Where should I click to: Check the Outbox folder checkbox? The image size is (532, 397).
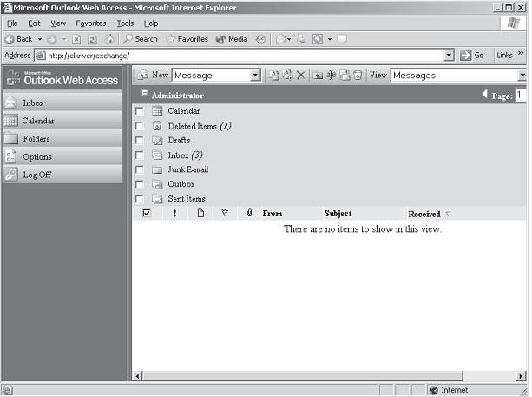pos(139,184)
